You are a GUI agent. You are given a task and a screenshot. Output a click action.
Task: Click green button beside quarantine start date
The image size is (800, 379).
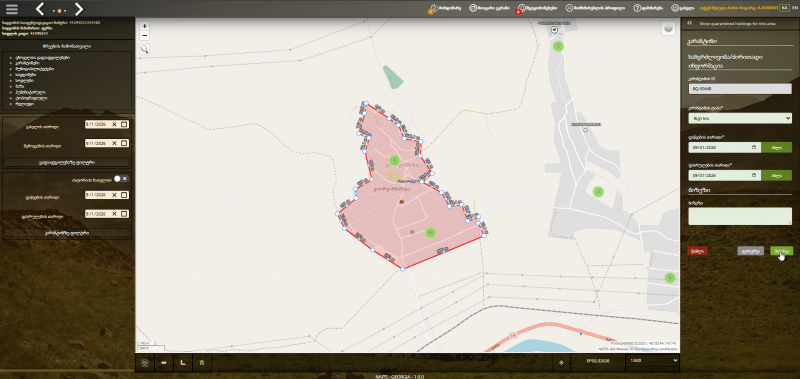776,147
